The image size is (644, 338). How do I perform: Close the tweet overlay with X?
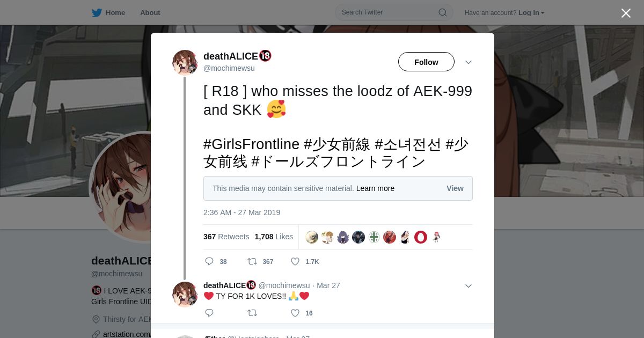point(626,13)
